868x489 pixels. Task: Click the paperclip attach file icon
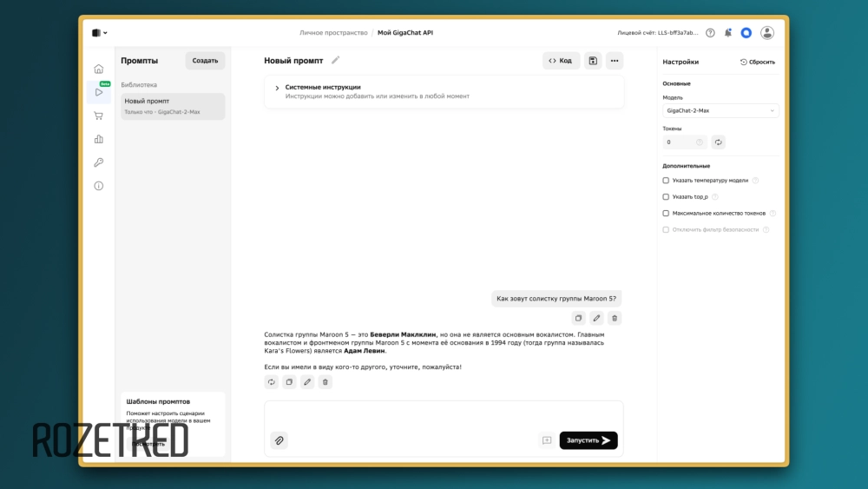(x=279, y=440)
